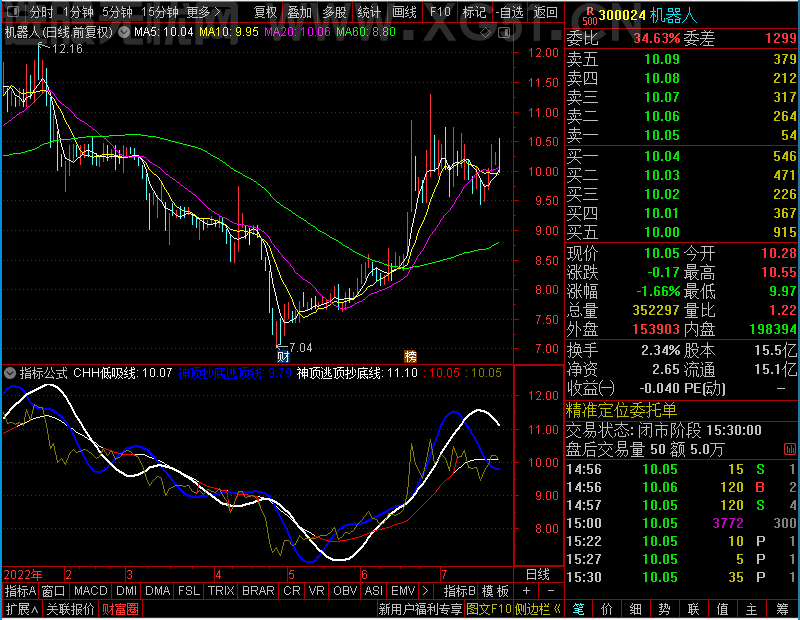Select the VR indicator
800x620 pixels.
click(316, 591)
